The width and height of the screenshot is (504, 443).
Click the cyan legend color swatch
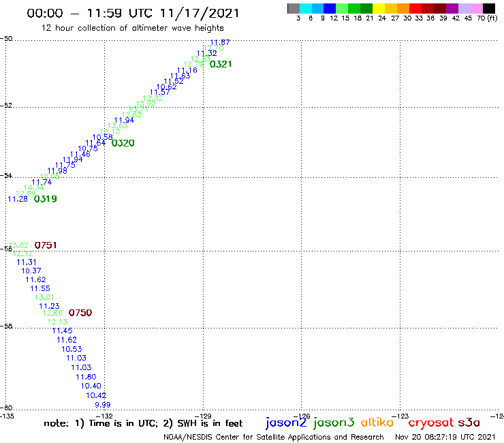click(x=306, y=8)
